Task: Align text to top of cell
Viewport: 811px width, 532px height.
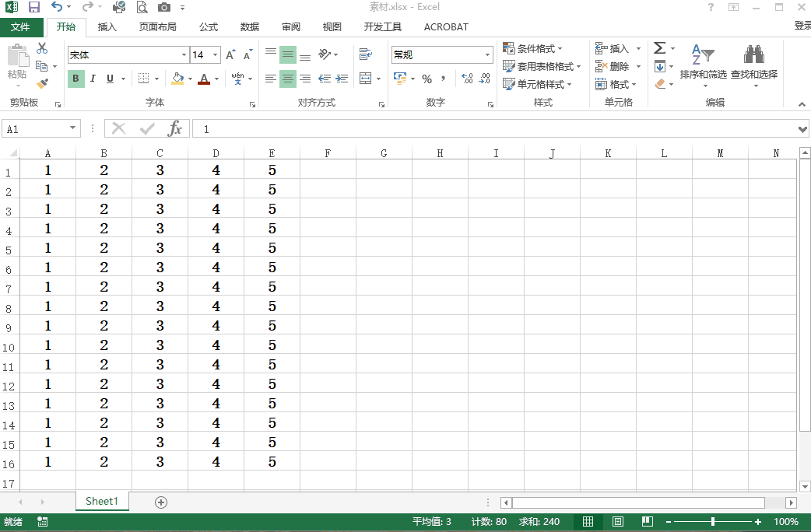Action: (x=271, y=54)
